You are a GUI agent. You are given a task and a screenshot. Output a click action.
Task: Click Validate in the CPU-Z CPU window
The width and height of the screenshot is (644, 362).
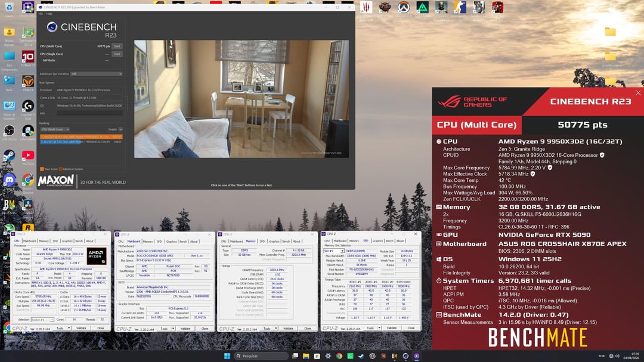point(81,328)
